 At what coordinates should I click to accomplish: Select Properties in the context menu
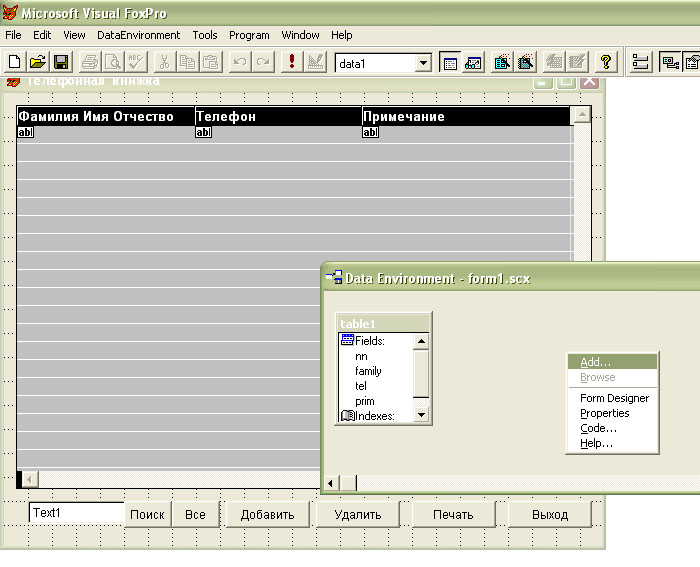point(605,413)
